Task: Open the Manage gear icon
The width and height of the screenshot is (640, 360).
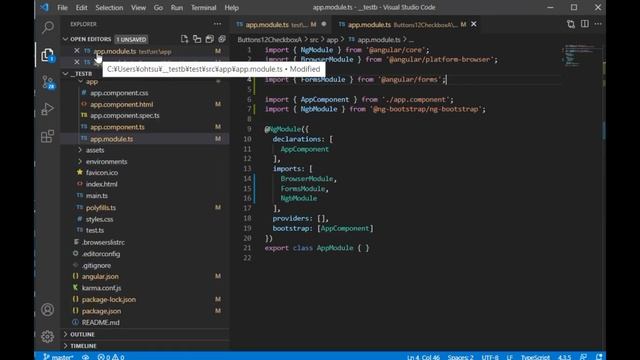Action: 47,336
